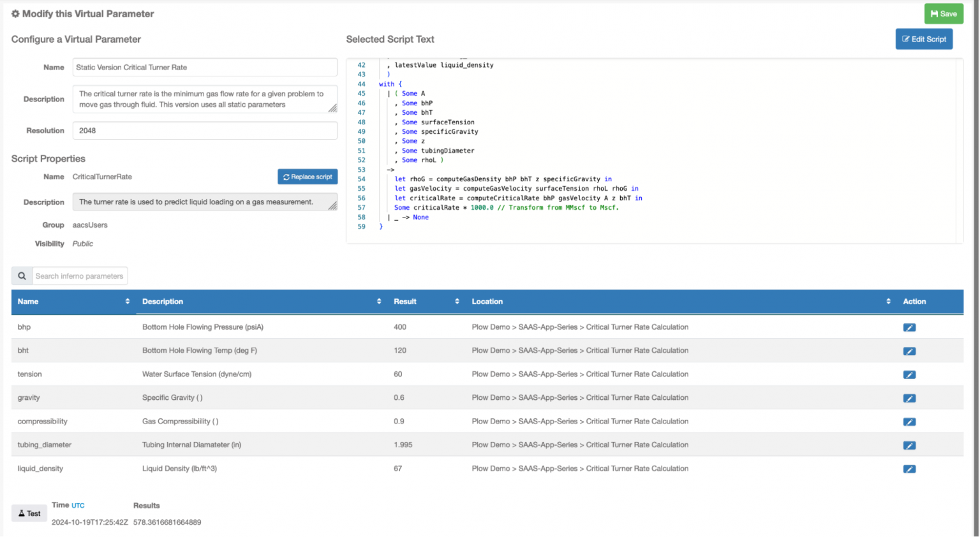Click the search inferno parameters field
Screen dimensions: 980x537
tap(80, 276)
